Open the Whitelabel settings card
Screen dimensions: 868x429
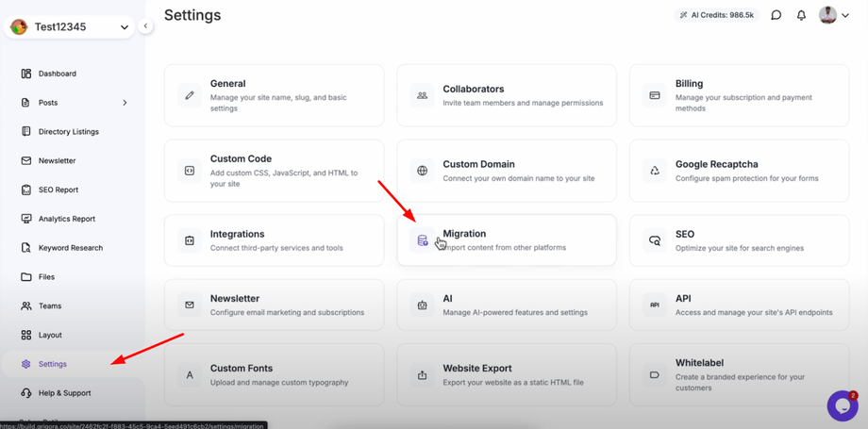(739, 374)
